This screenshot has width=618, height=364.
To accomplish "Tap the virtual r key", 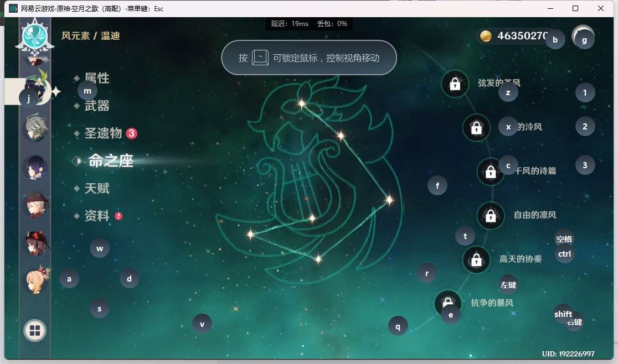I will 427,273.
